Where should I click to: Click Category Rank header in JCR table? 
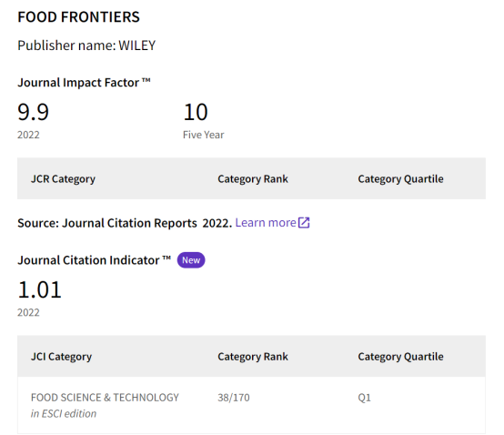click(x=253, y=178)
